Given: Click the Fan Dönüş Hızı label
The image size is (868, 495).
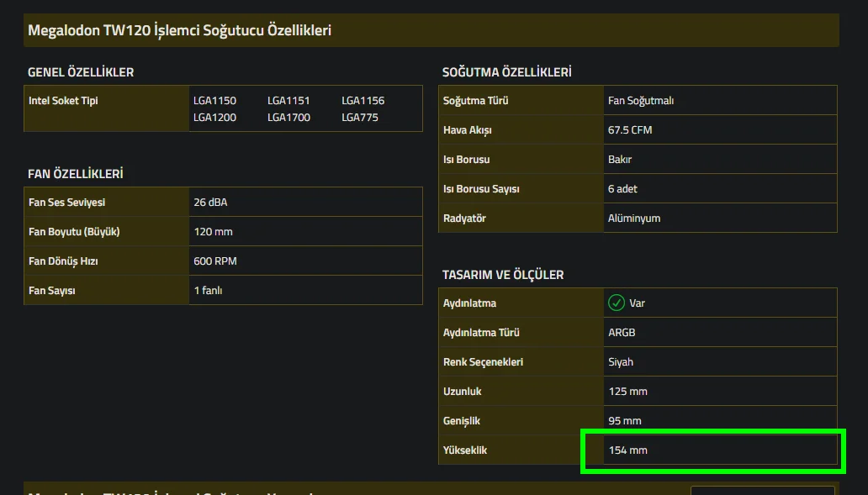Looking at the screenshot, I should (x=63, y=261).
